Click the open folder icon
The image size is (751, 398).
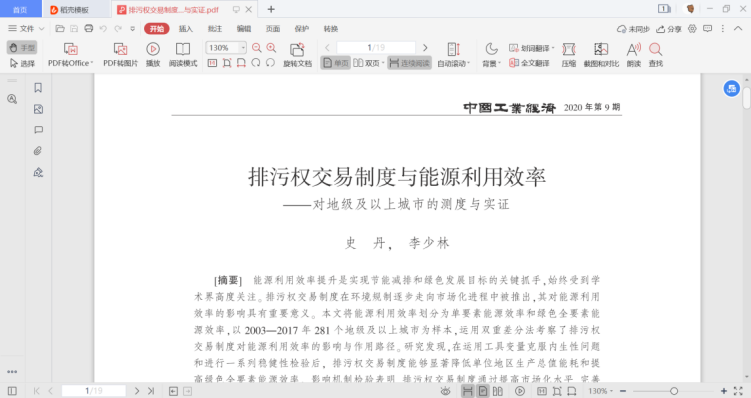point(60,29)
